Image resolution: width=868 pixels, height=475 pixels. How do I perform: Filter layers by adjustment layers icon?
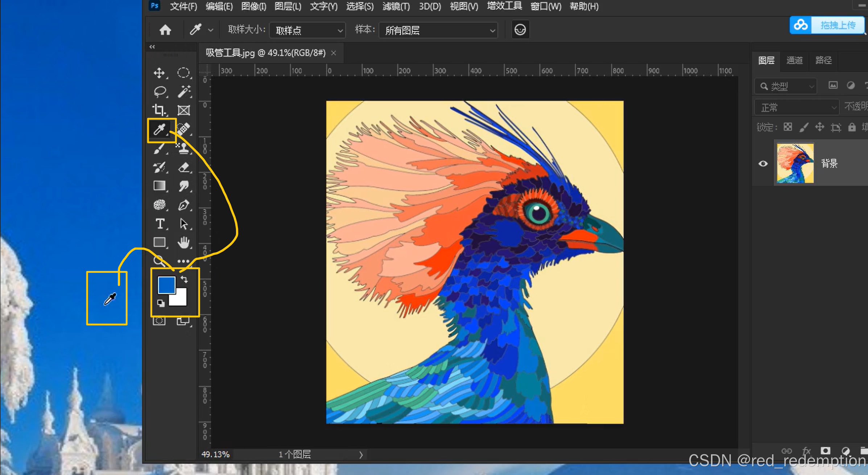(x=851, y=85)
